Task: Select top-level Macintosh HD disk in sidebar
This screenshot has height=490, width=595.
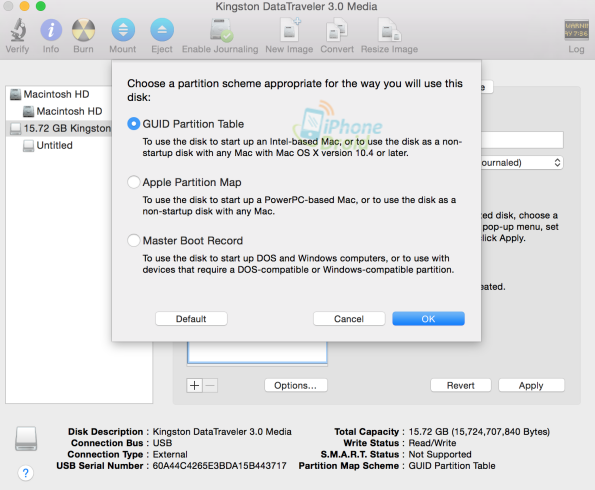Action: click(x=59, y=94)
